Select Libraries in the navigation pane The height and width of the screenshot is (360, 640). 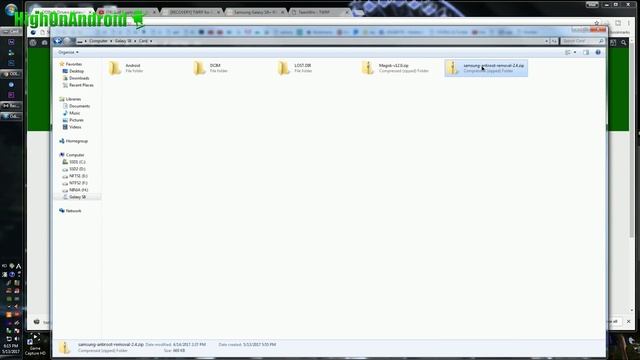click(70, 99)
